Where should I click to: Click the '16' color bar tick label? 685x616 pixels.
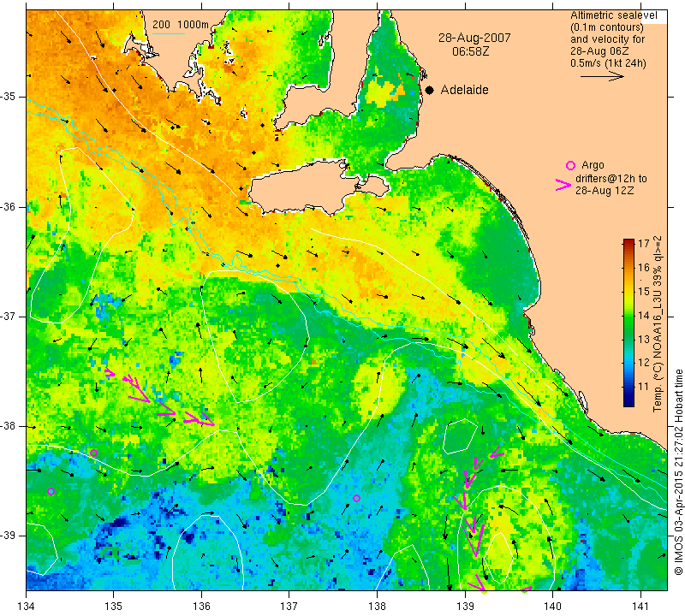coord(643,268)
